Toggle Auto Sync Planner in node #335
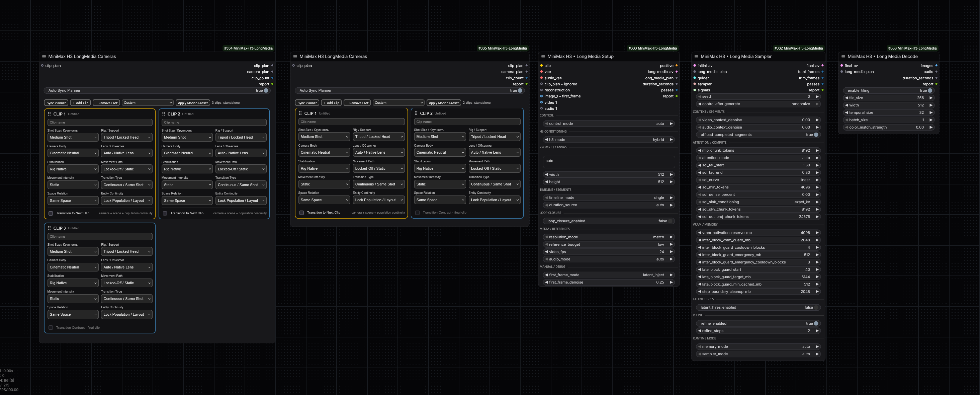The width and height of the screenshot is (980, 395). 410,91
